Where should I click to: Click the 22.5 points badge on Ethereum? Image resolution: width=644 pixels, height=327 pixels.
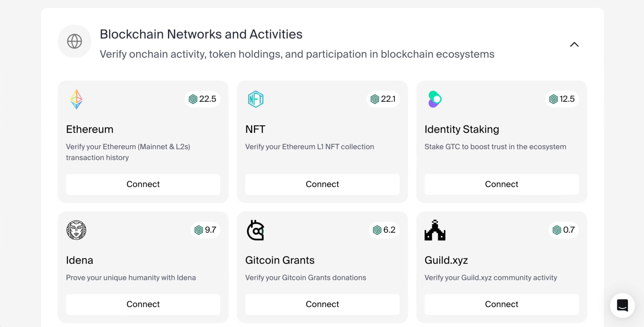(203, 99)
